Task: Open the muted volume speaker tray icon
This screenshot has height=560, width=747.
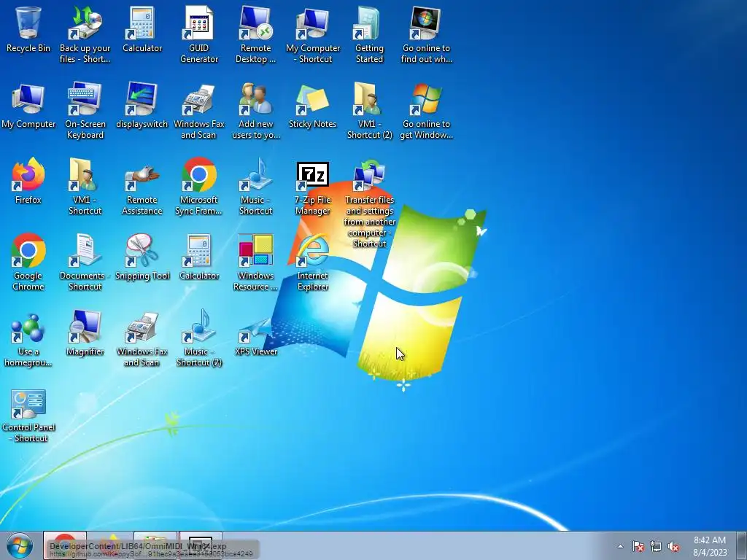Action: click(673, 547)
